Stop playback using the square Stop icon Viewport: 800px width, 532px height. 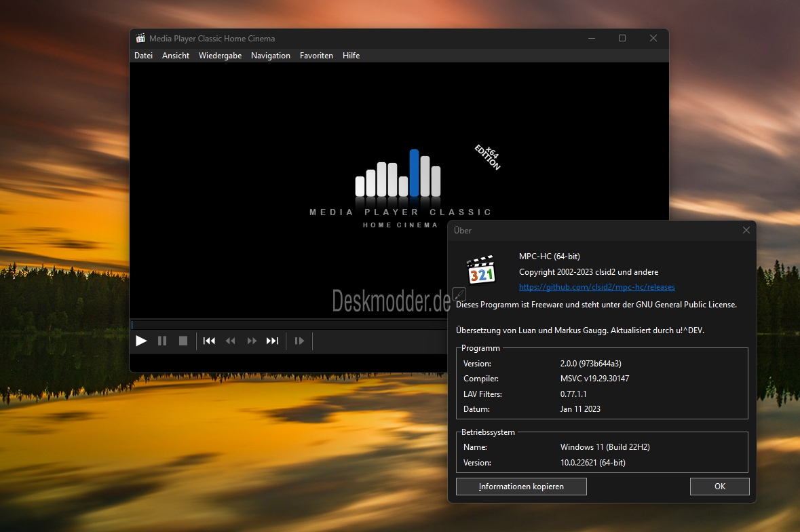(183, 341)
